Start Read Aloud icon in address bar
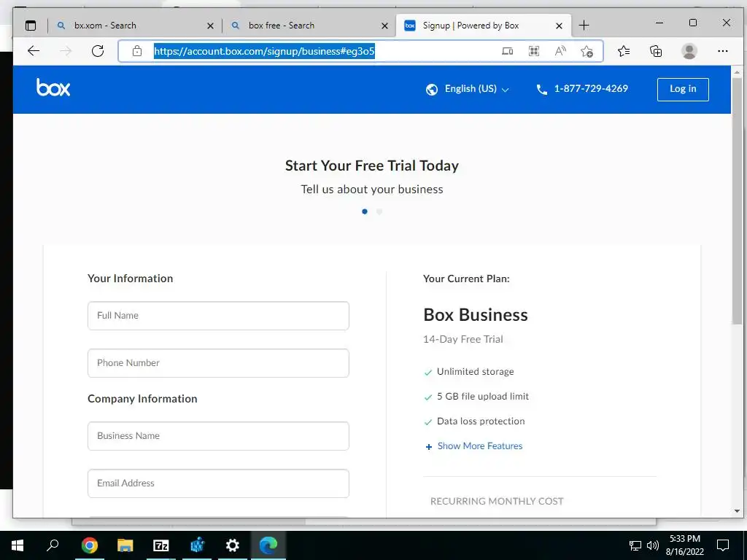 (561, 51)
